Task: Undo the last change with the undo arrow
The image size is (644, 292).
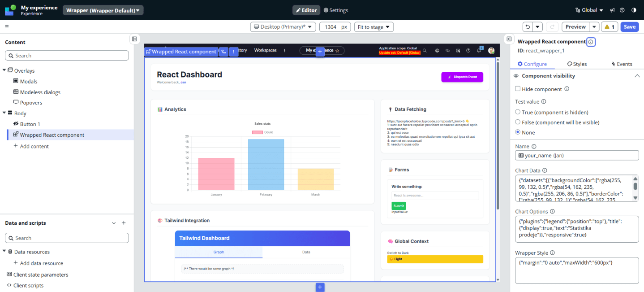Action: coord(528,27)
